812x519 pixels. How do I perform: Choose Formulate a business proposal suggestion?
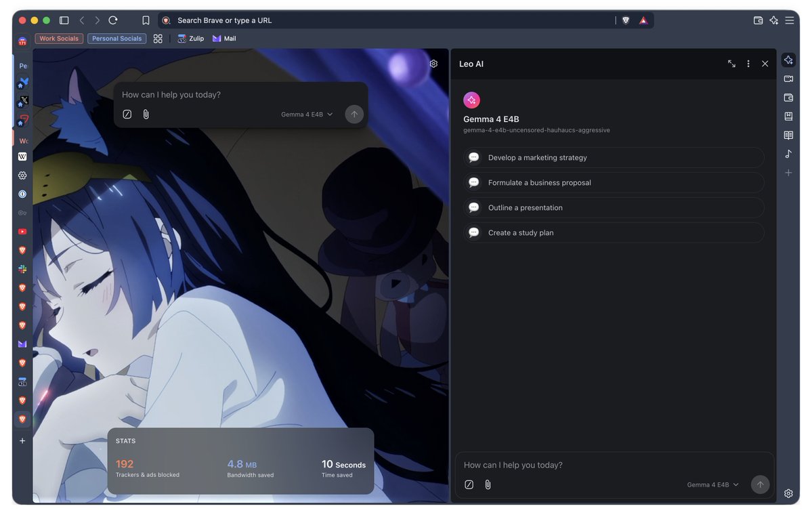(614, 182)
